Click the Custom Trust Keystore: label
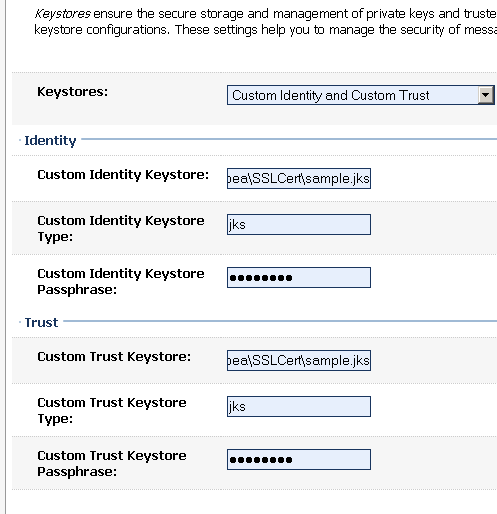The width and height of the screenshot is (497, 514). 114,357
